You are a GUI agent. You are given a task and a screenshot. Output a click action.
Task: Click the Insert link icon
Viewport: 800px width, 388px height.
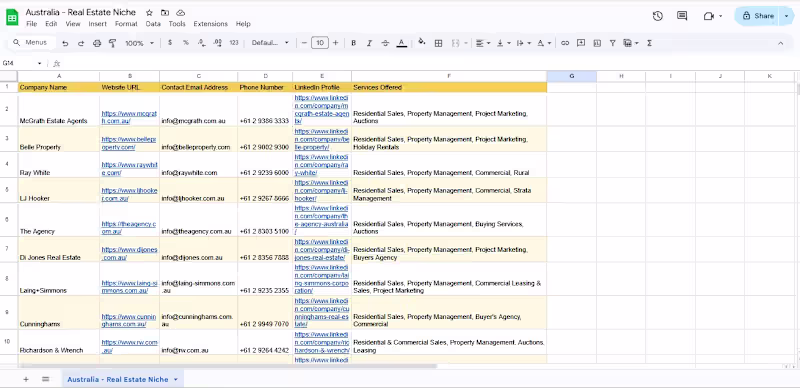[x=565, y=43]
